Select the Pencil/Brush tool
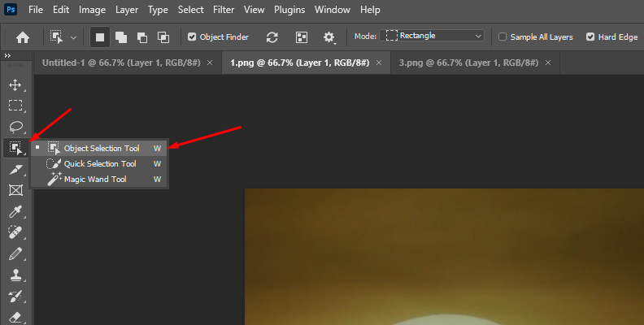This screenshot has height=325, width=644. (x=15, y=254)
